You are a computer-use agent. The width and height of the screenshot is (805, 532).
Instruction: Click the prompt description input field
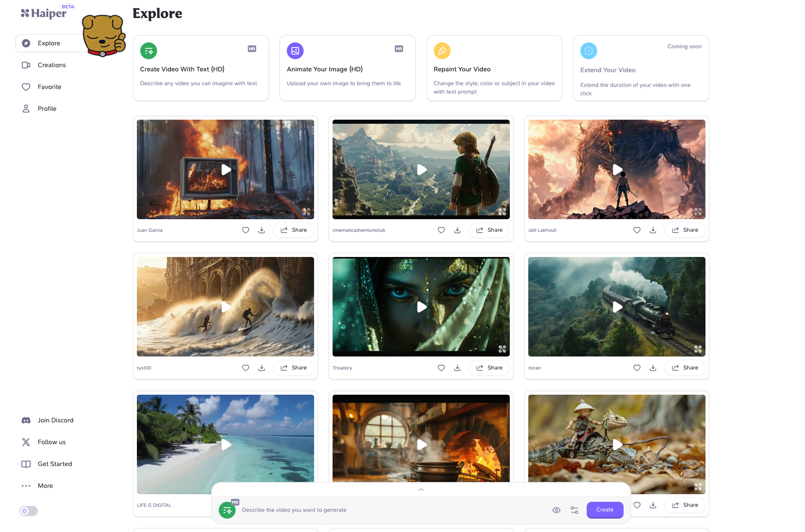point(393,510)
